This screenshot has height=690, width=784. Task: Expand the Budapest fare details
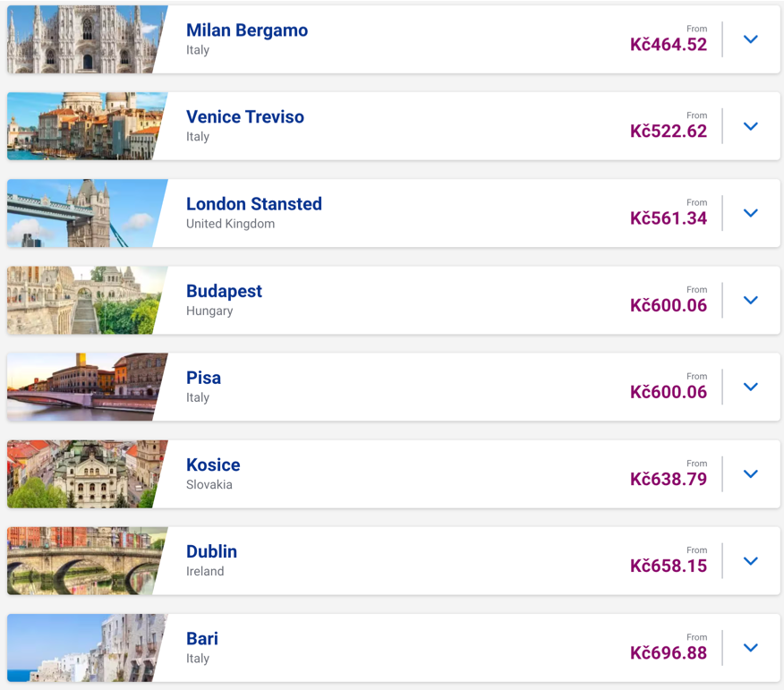tap(750, 300)
